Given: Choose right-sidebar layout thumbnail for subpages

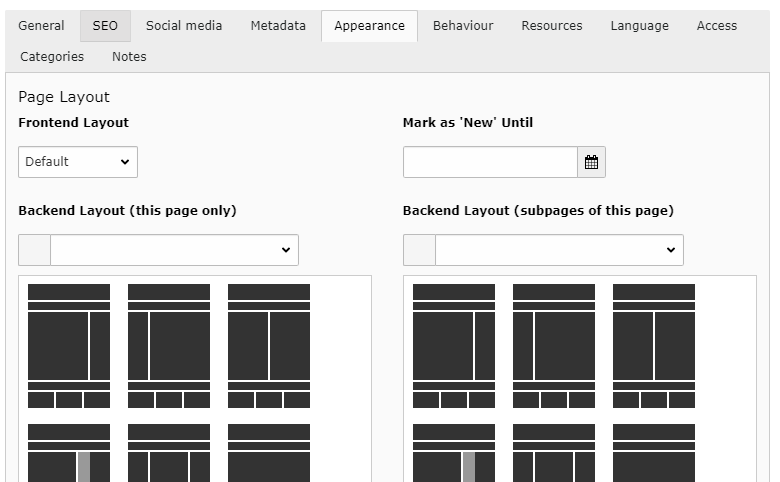Looking at the screenshot, I should (454, 346).
